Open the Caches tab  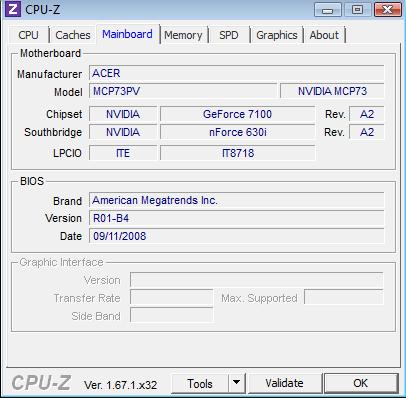click(x=73, y=35)
